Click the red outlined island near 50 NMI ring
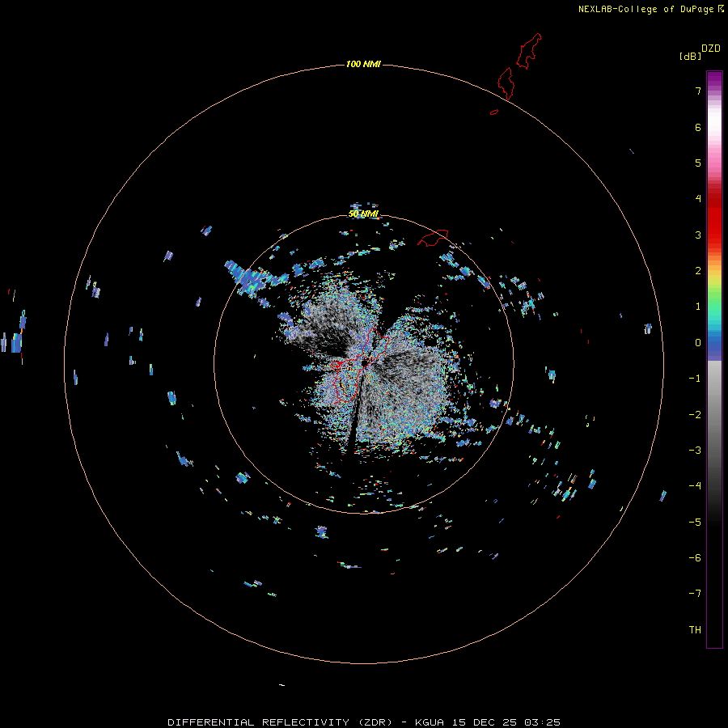728x728 pixels. (433, 238)
